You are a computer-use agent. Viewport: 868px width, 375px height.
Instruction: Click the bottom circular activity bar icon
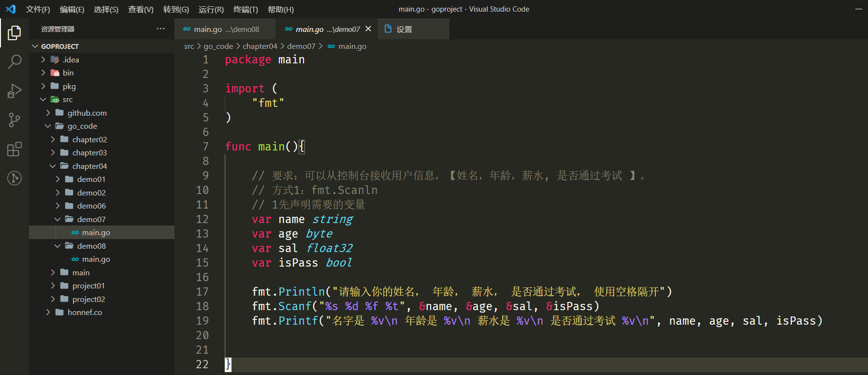[14, 178]
